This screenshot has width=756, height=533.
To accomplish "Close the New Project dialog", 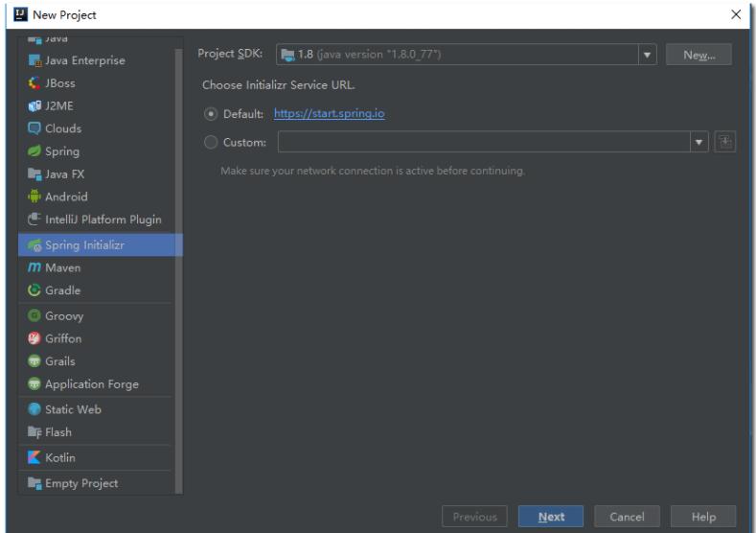I will (736, 14).
